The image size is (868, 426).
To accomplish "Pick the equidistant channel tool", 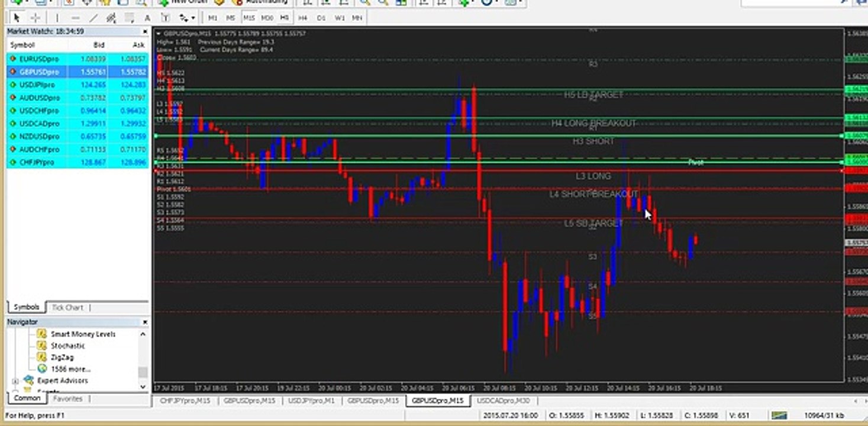I will click(x=111, y=18).
